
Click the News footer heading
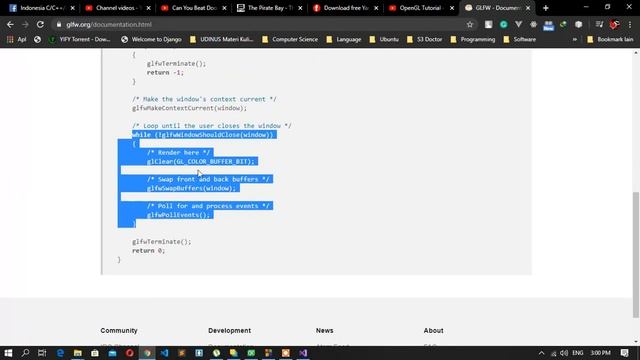click(x=324, y=331)
